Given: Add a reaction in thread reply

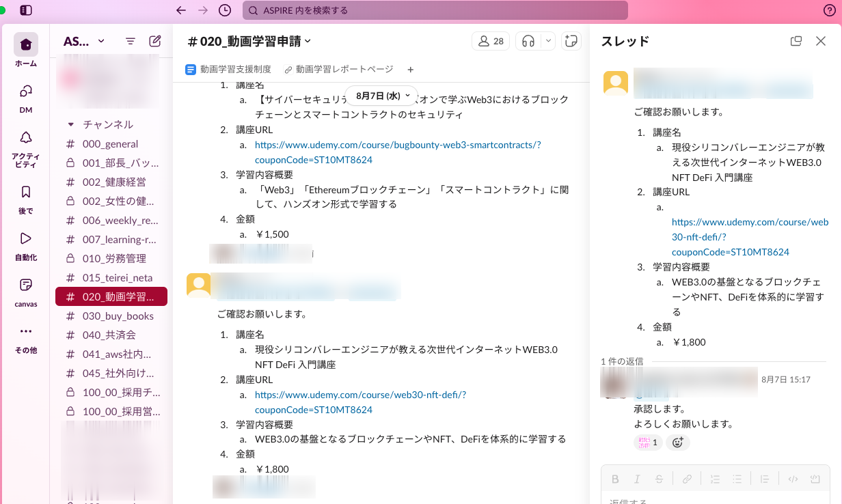Looking at the screenshot, I should click(x=678, y=443).
